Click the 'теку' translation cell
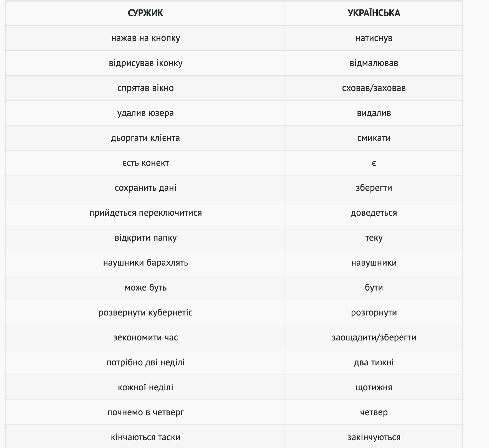This screenshot has width=489, height=448. (374, 238)
